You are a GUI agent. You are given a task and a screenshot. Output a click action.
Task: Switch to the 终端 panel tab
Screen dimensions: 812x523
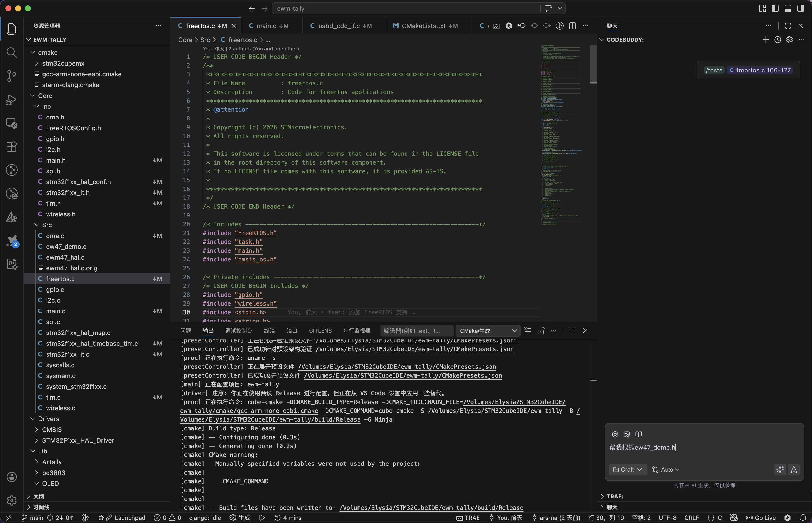click(x=269, y=331)
